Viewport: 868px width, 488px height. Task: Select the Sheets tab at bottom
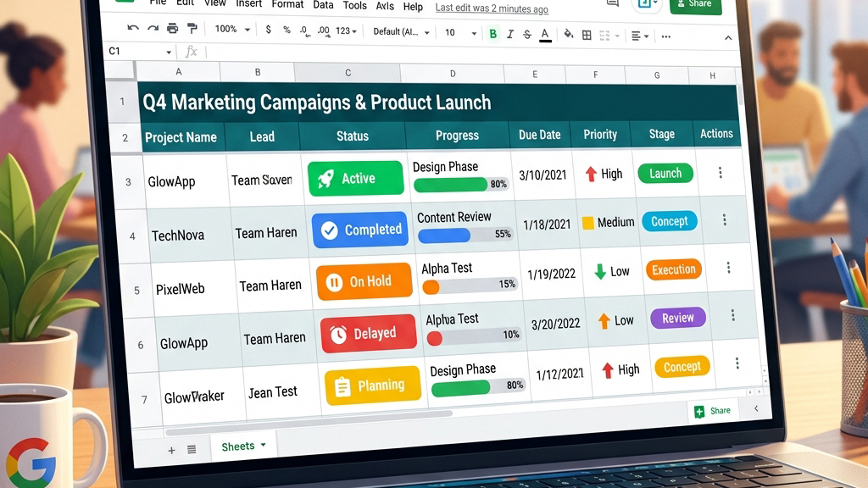click(x=243, y=446)
